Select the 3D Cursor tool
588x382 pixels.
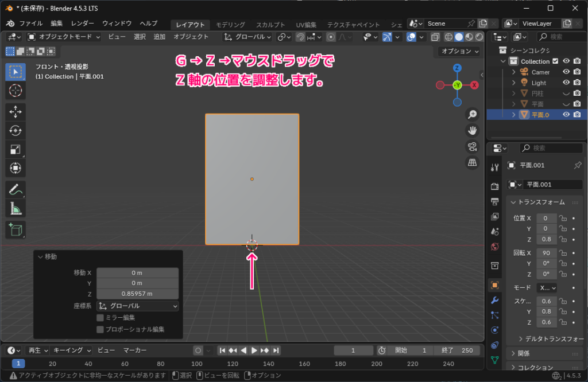pos(16,90)
